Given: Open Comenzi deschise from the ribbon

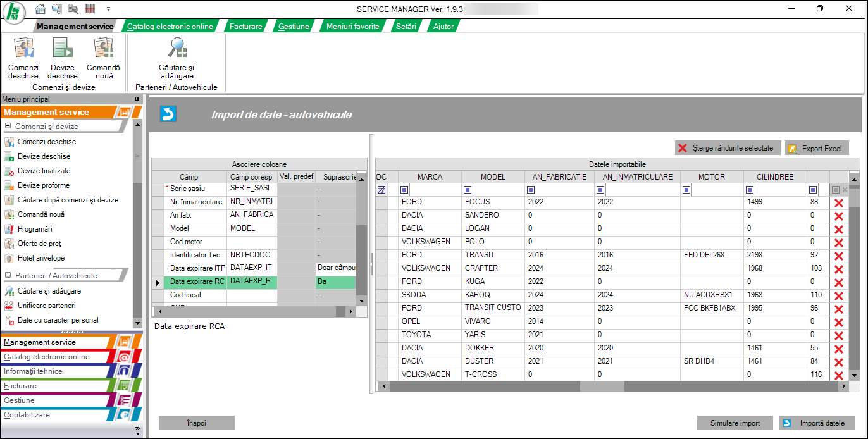Looking at the screenshot, I should (x=23, y=58).
